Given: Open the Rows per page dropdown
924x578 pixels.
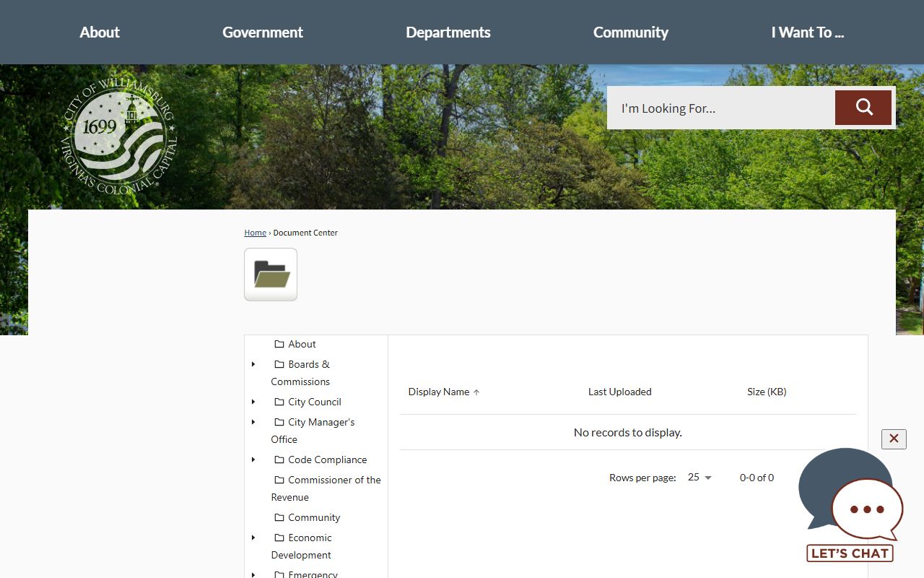Looking at the screenshot, I should (x=699, y=478).
